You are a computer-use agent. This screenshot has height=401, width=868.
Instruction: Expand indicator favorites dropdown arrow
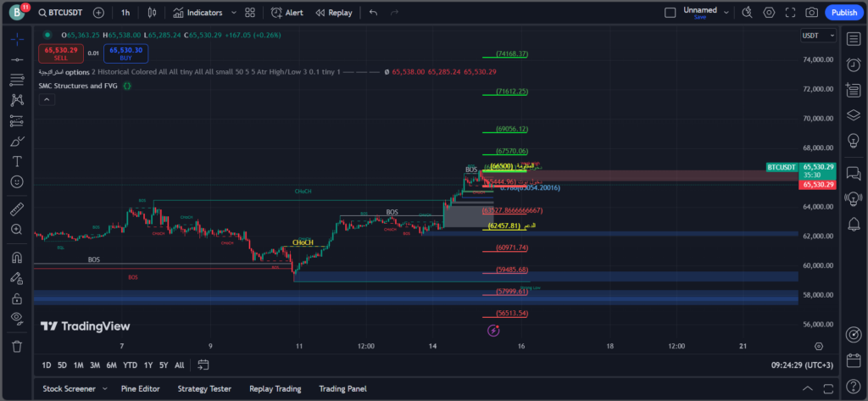(x=233, y=12)
